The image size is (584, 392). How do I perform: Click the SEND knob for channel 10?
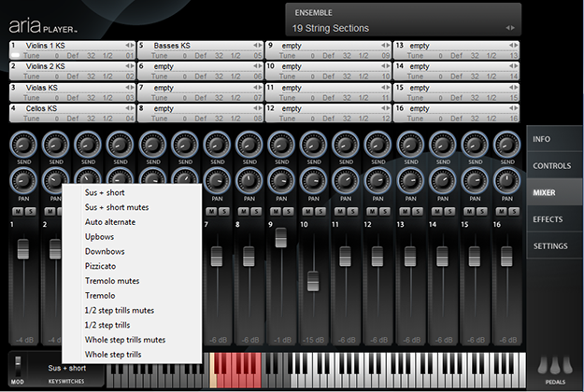[313, 145]
